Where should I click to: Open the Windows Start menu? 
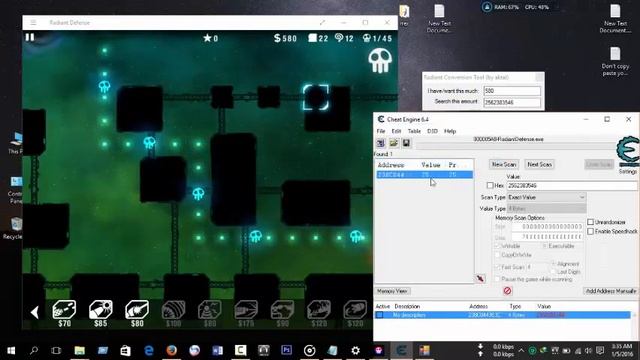pos(11,350)
